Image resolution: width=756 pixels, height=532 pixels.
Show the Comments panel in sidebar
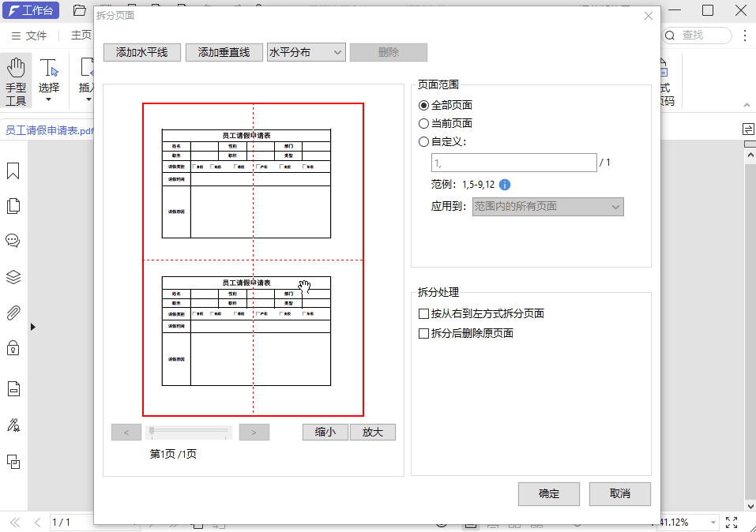coord(13,240)
